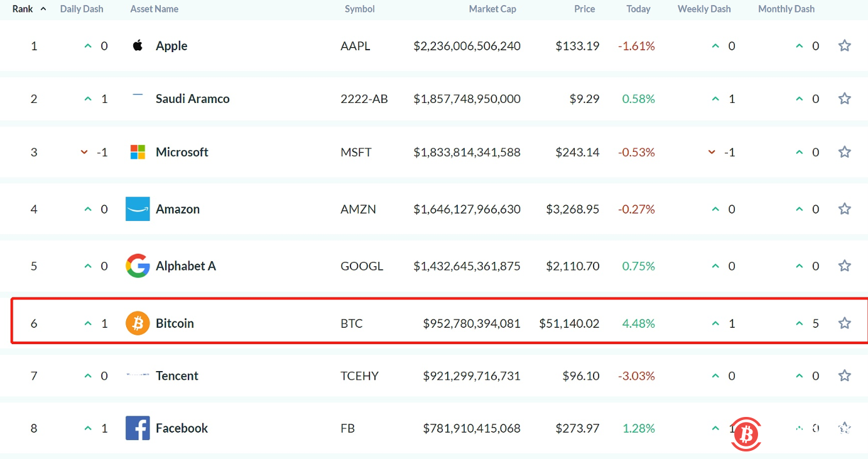This screenshot has height=459, width=868.
Task: Click Bitcoin's 4.48% Today value
Action: (637, 323)
